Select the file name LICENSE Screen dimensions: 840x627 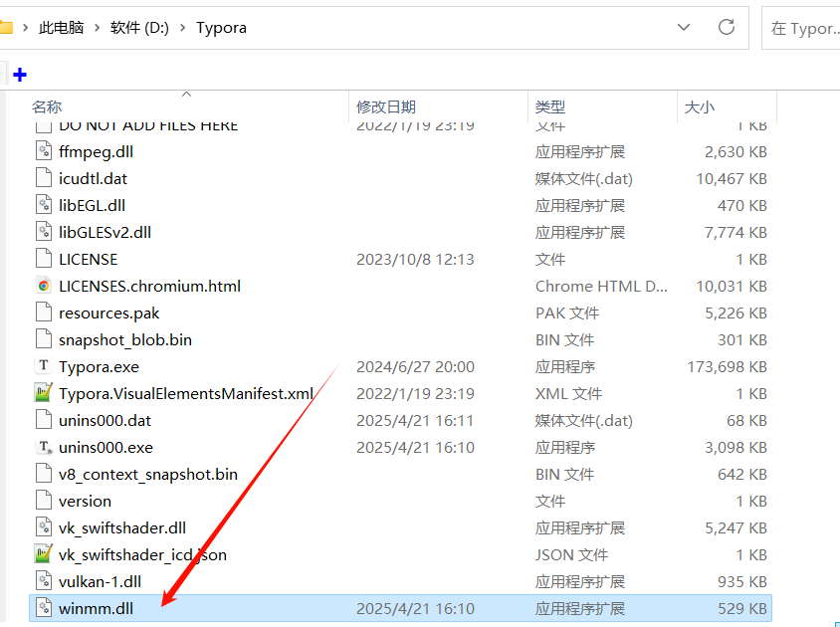pyautogui.click(x=88, y=260)
